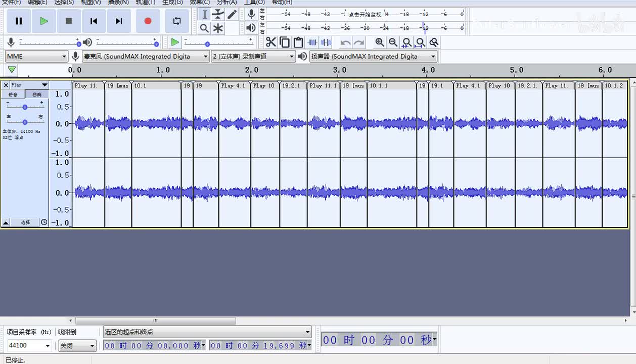
Task: Fit whole project in window
Action: (x=420, y=42)
